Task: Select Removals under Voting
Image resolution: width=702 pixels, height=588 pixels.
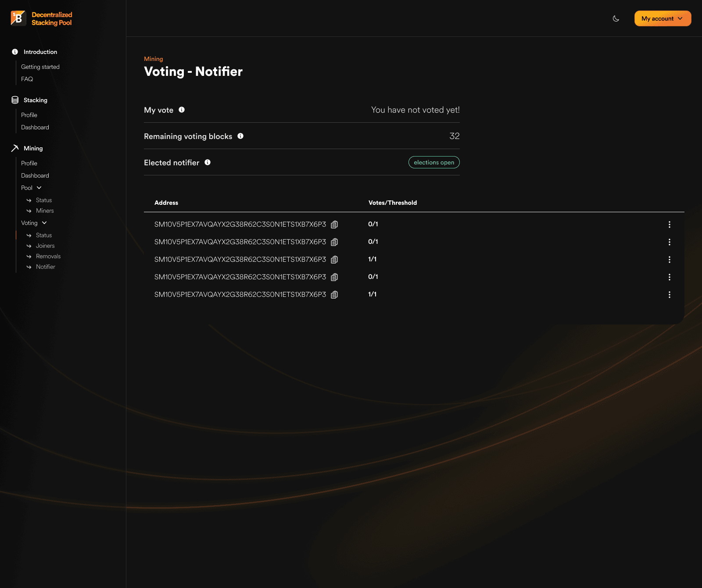Action: coord(48,256)
